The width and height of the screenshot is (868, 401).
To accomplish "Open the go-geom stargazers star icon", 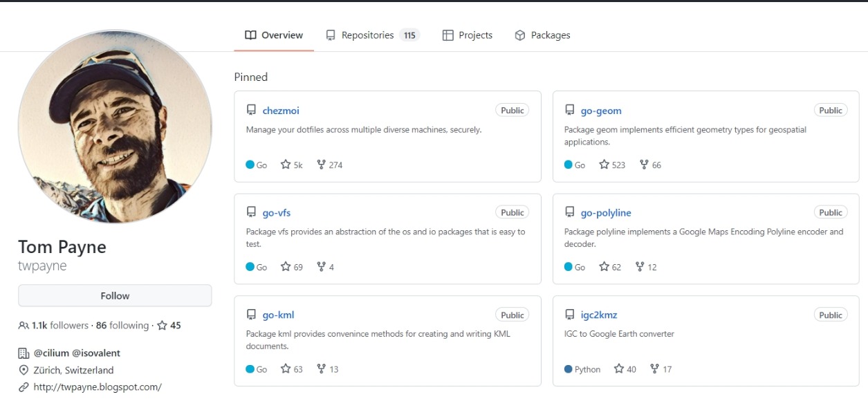I will pyautogui.click(x=604, y=165).
